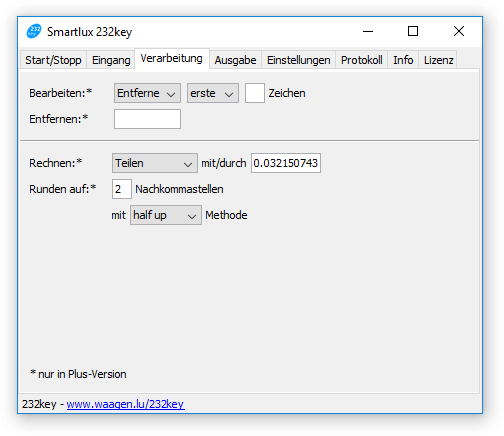
Task: Open the Einstellungen tab
Action: point(299,60)
